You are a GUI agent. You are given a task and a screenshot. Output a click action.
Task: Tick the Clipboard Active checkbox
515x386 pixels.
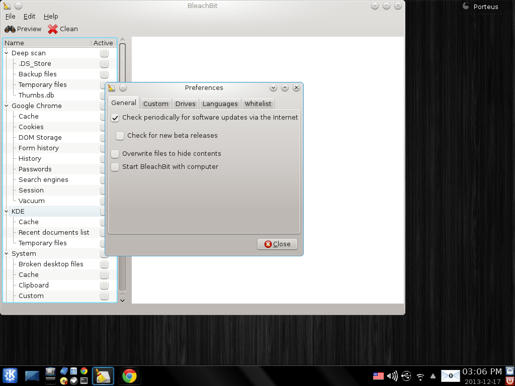(104, 285)
